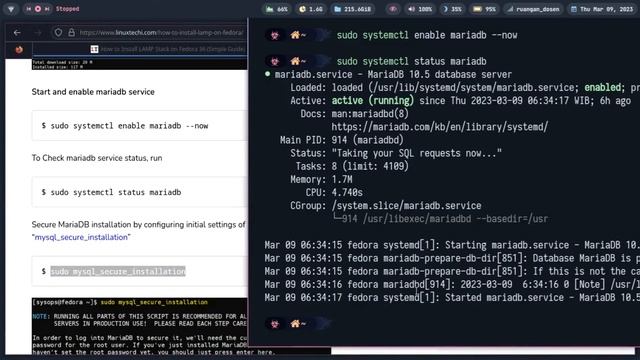The image size is (640, 360).
Task: Click the CGroup '/system.slice/mariadb.service' path
Action: pyautogui.click(x=406, y=205)
